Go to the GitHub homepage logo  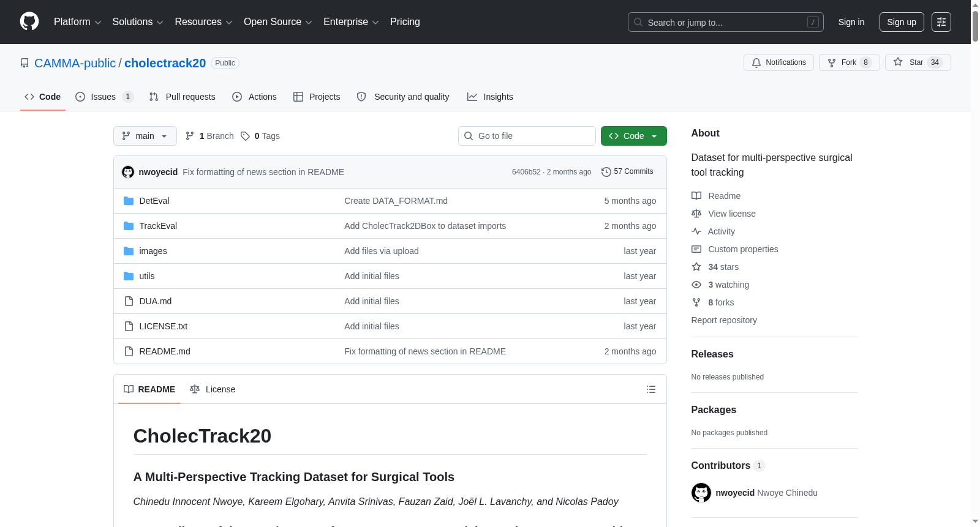click(x=29, y=22)
